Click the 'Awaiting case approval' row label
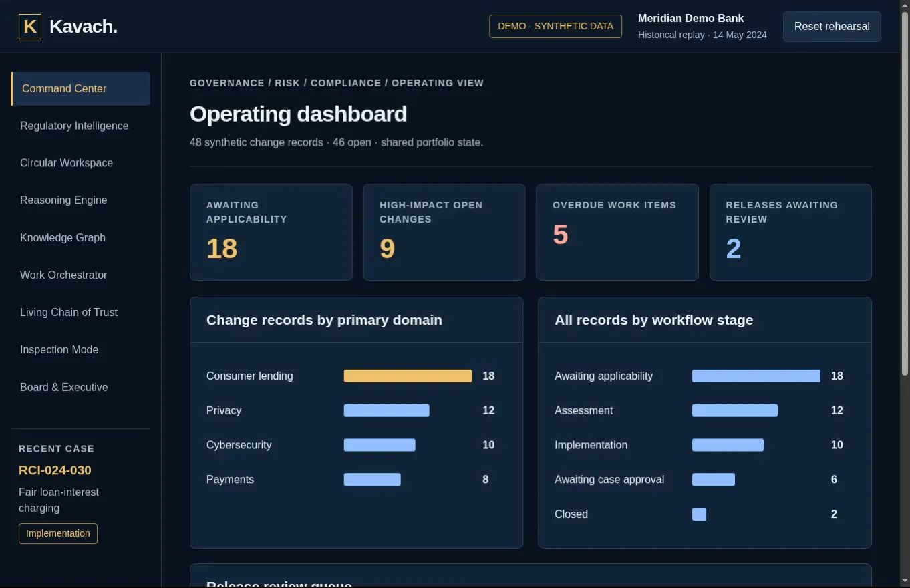 [609, 480]
